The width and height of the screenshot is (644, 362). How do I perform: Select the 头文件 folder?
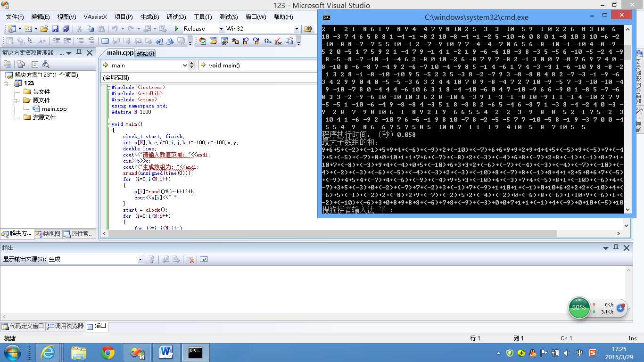coord(37,92)
